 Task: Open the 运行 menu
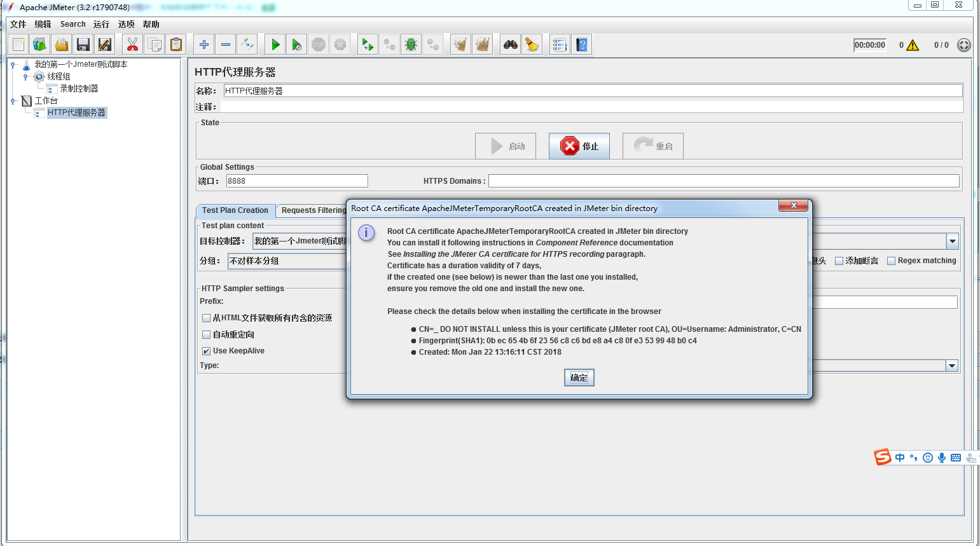point(101,24)
